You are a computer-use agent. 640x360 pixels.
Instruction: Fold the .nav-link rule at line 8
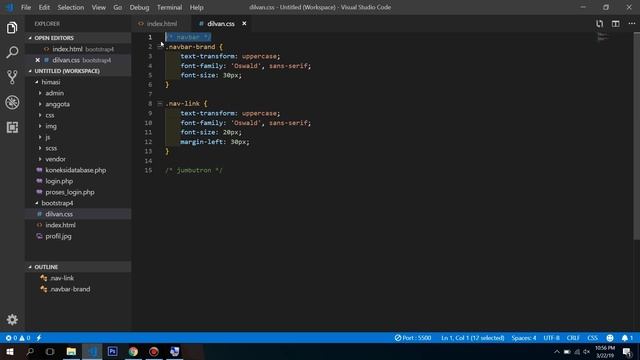(x=160, y=104)
